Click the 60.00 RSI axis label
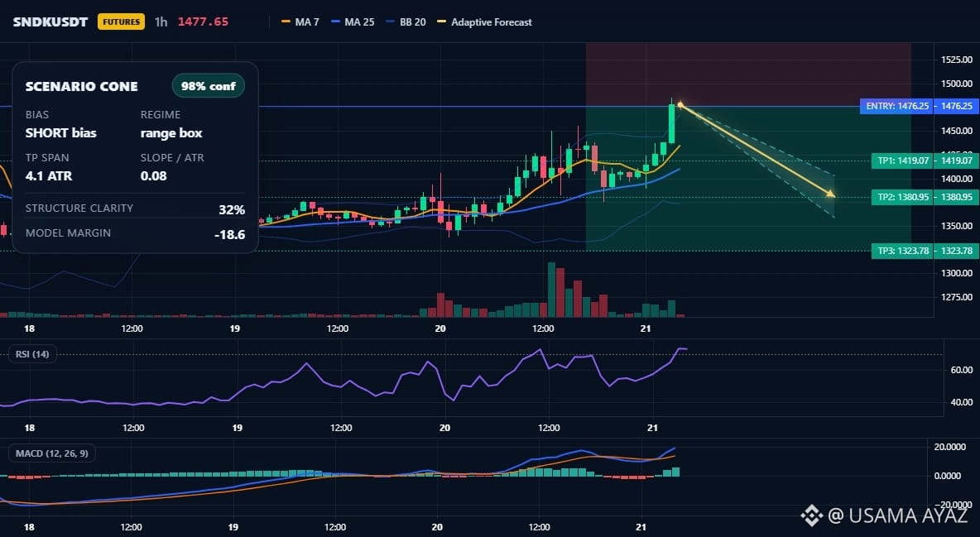The width and height of the screenshot is (980, 537). [961, 370]
